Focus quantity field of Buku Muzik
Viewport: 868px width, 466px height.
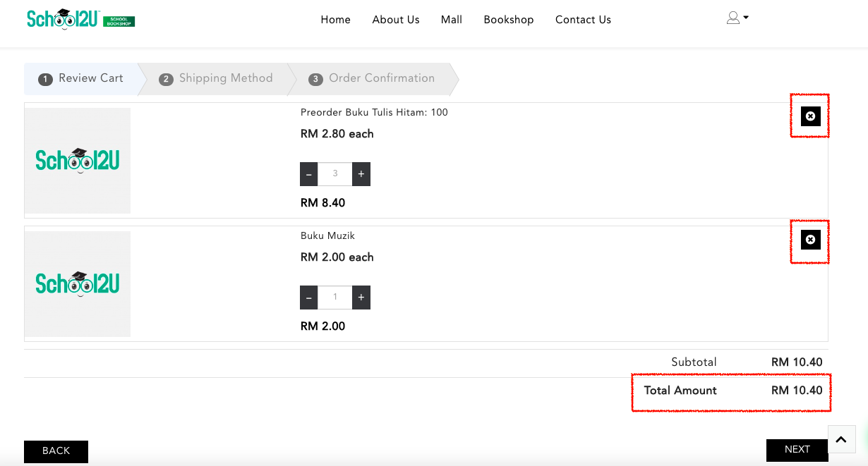pos(335,298)
